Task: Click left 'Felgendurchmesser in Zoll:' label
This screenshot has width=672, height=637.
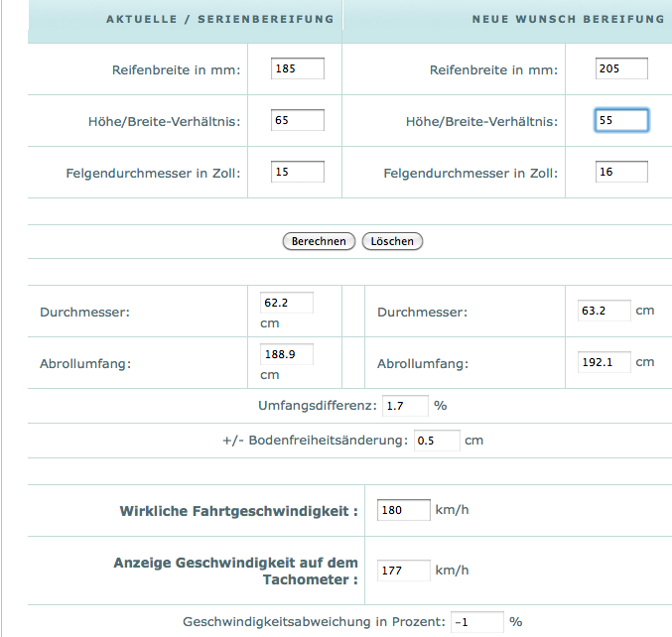Action: pos(153,173)
